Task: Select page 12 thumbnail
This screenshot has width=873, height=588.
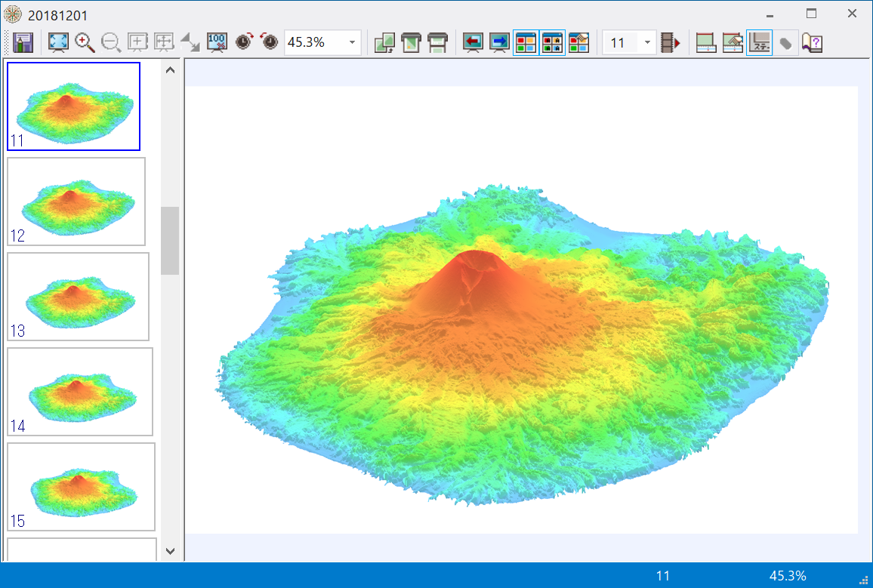Action: [76, 202]
